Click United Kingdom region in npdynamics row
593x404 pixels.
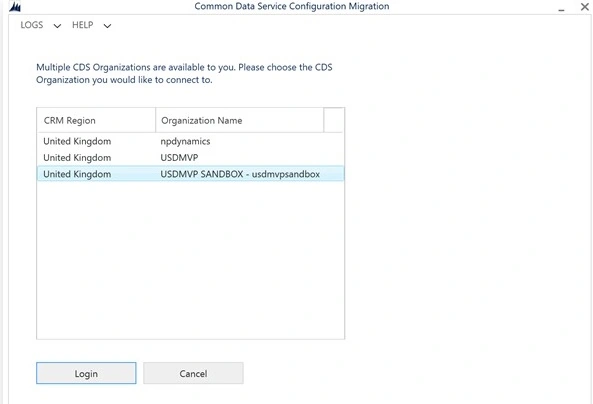click(77, 141)
